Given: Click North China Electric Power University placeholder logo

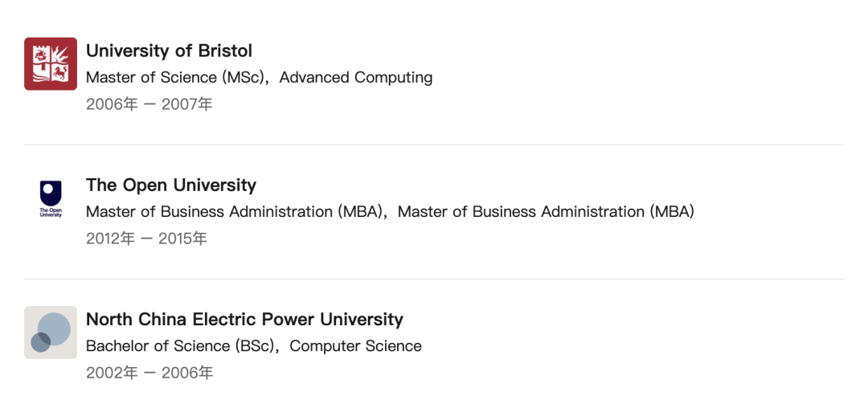Looking at the screenshot, I should 51,332.
